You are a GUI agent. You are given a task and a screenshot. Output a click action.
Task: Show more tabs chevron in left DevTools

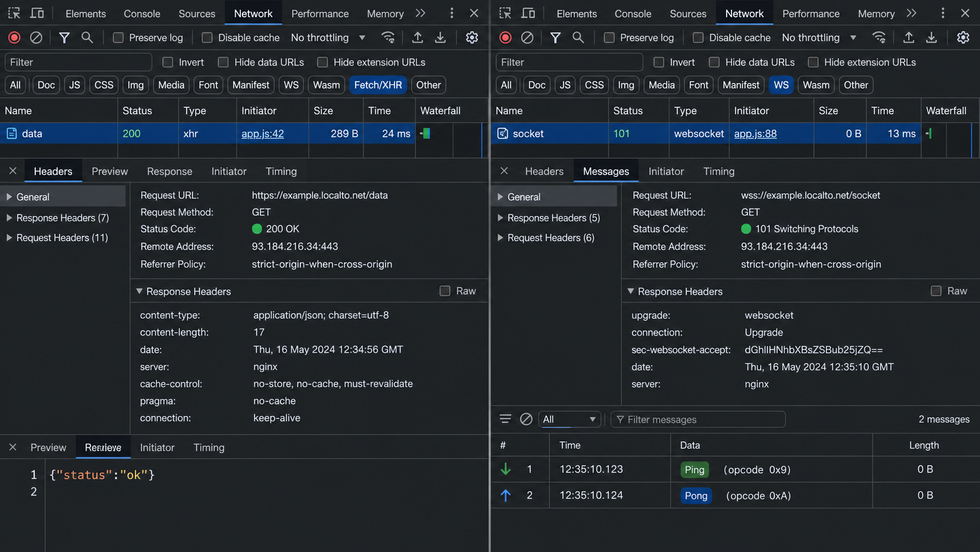420,13
